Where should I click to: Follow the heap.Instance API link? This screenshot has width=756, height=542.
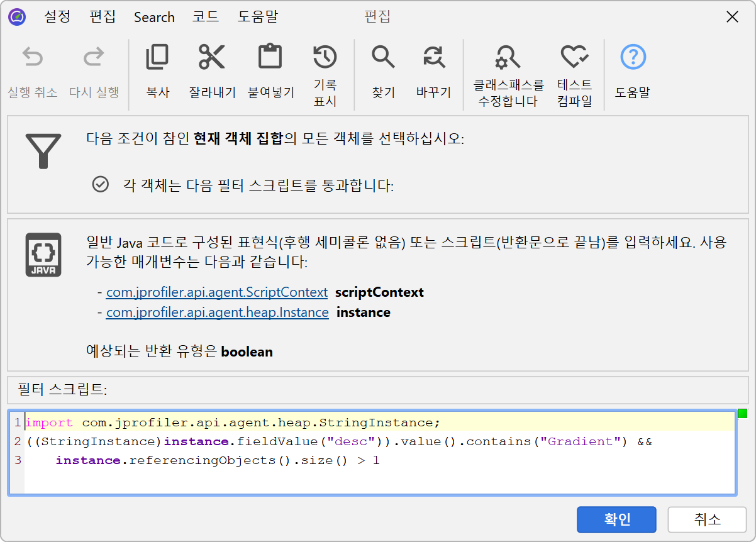coord(217,312)
